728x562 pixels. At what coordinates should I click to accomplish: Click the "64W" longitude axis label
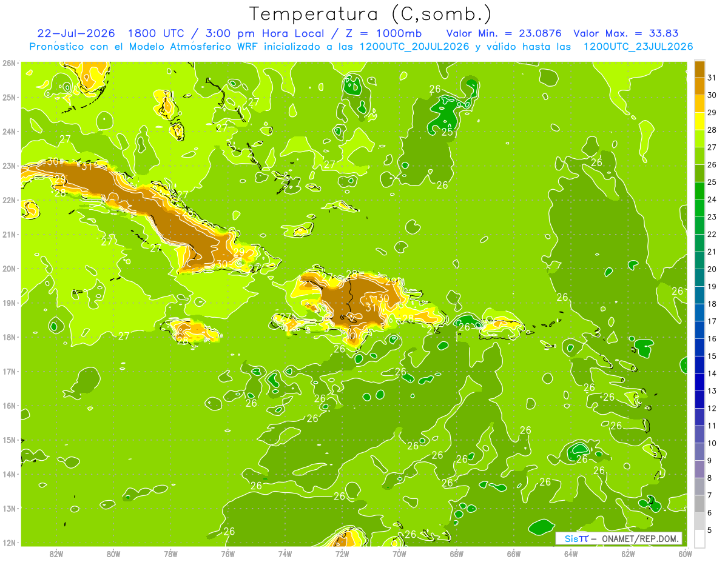click(571, 554)
